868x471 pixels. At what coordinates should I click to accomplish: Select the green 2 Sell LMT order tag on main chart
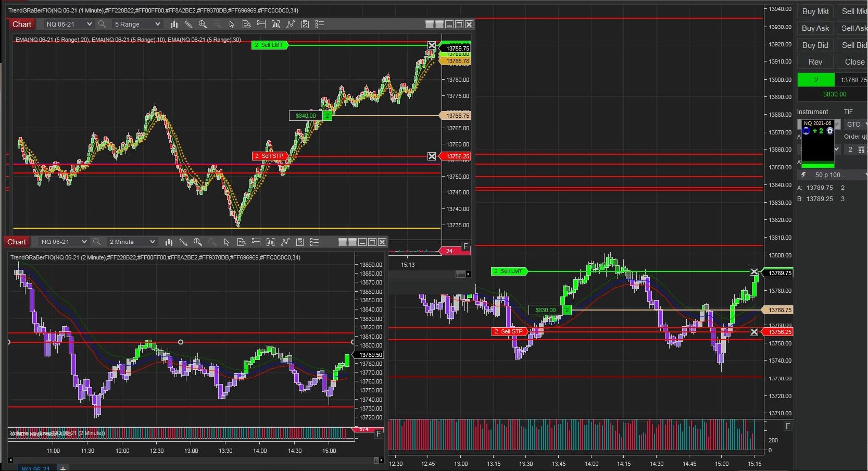510,271
